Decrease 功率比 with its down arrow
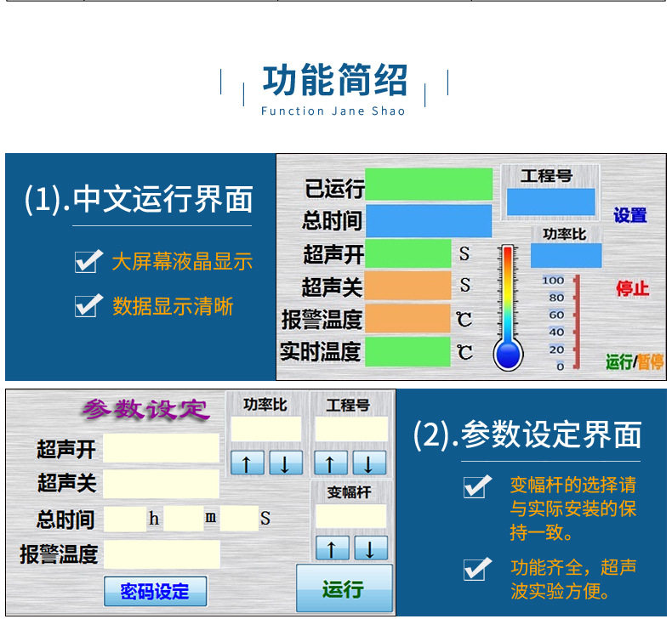Screen dimensions: 672x619 pyautogui.click(x=286, y=463)
